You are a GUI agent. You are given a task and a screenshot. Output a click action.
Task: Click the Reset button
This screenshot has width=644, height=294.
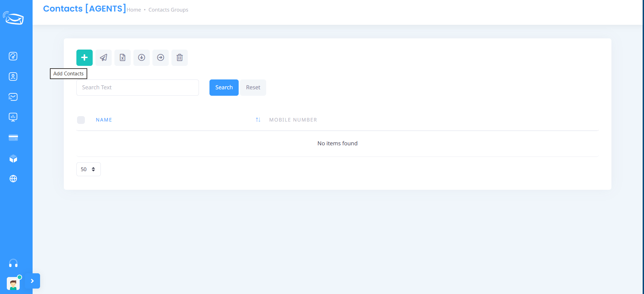253,88
